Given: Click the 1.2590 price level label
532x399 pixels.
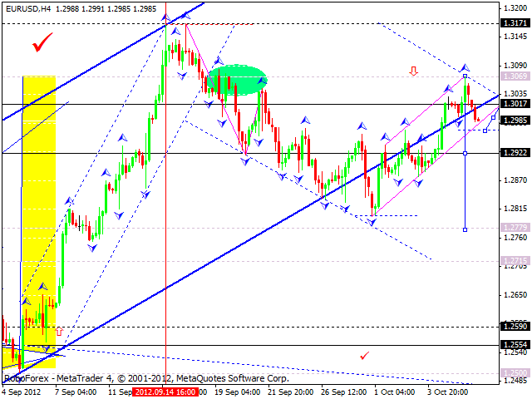Looking at the screenshot, I should [516, 326].
